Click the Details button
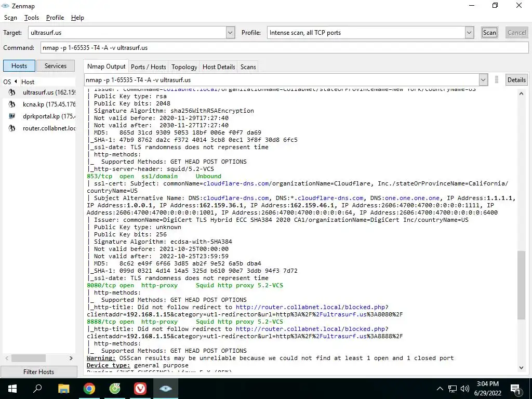This screenshot has width=532, height=399. point(516,79)
